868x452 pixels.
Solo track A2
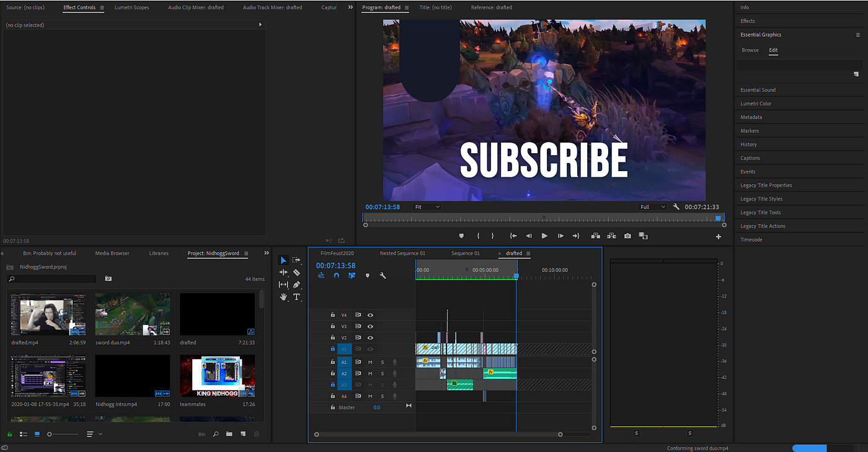click(x=383, y=373)
